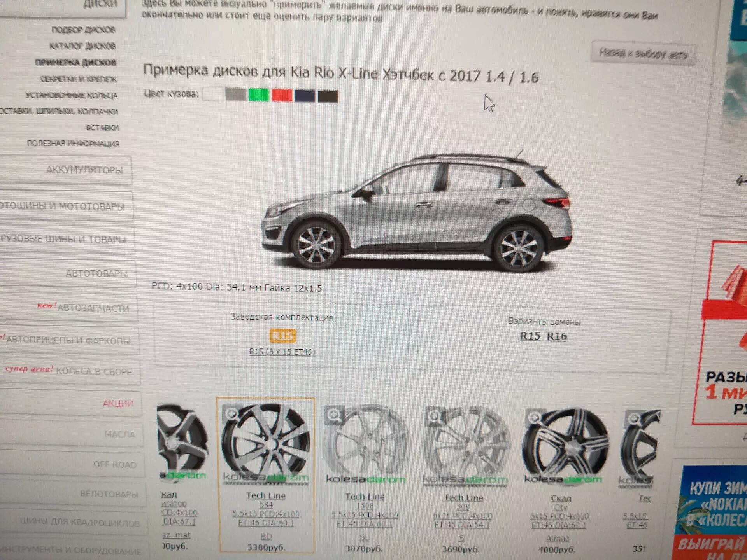
Task: Open Аккумуляторы sidebar menu item
Action: [84, 170]
